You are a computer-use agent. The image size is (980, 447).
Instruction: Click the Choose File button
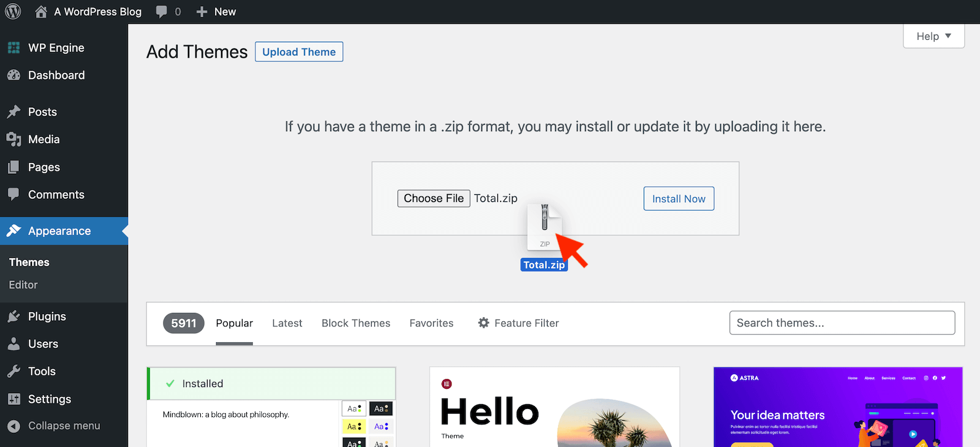coord(434,198)
